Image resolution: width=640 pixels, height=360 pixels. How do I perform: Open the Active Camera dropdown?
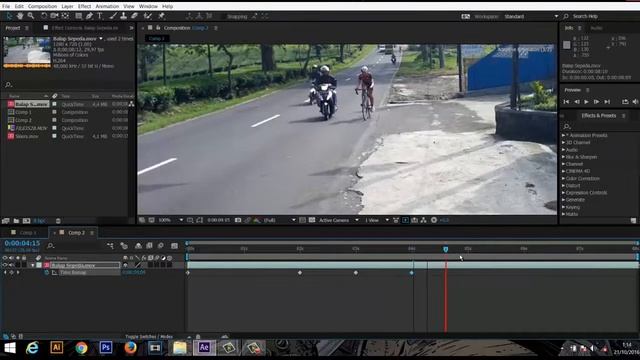pos(338,220)
